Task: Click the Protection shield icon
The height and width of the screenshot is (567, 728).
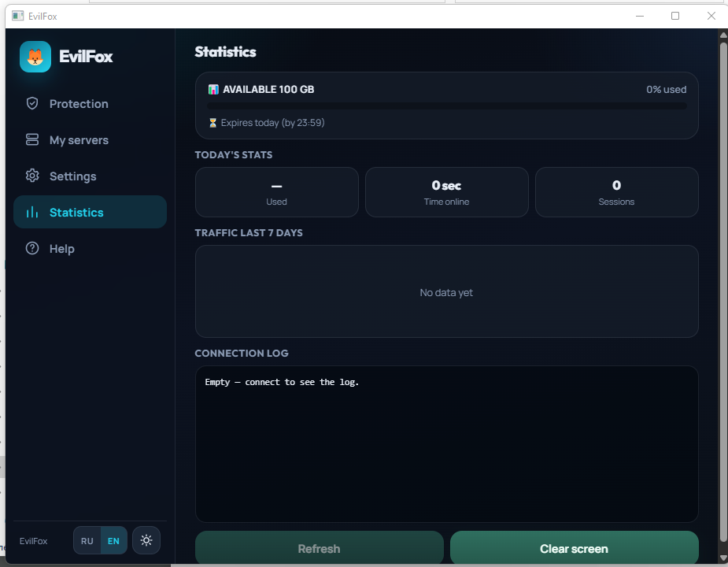Action: pyautogui.click(x=32, y=103)
